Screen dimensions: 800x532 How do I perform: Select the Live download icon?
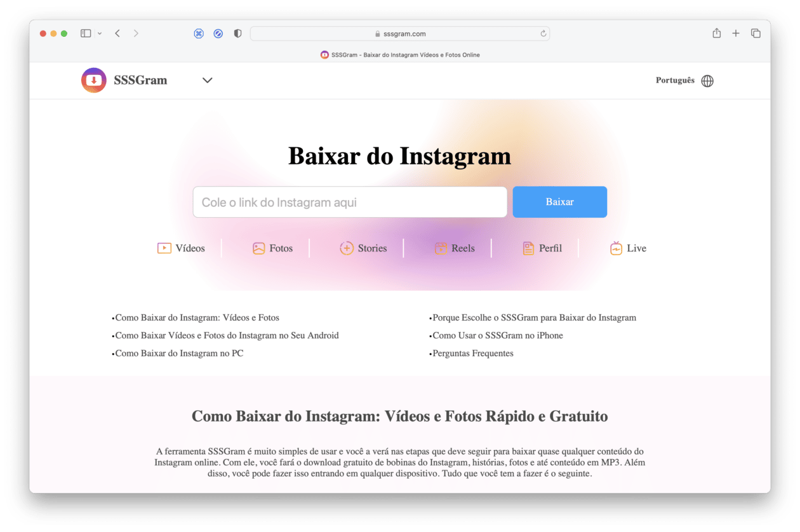pyautogui.click(x=615, y=248)
